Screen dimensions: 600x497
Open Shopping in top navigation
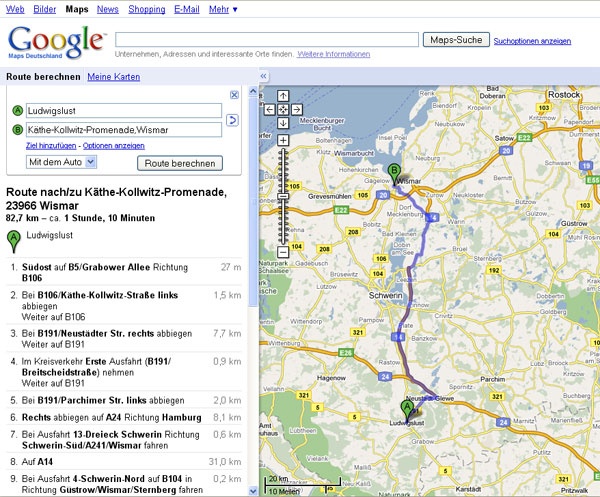(147, 9)
